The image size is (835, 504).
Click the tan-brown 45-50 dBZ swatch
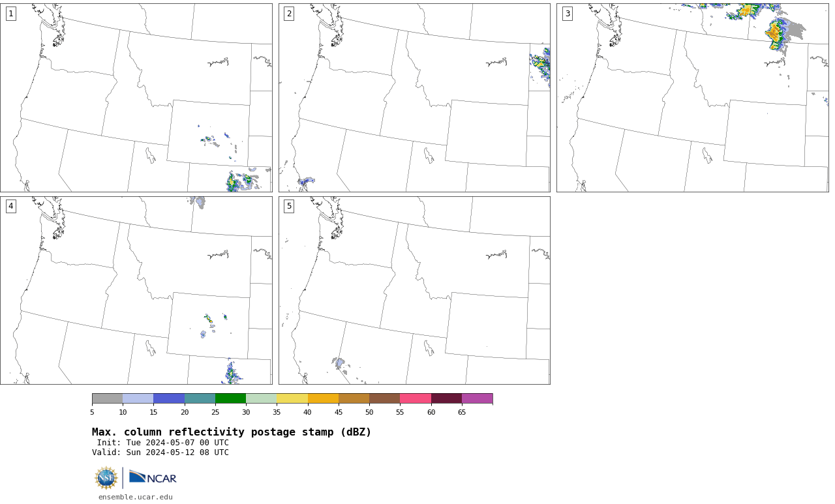[x=354, y=398]
